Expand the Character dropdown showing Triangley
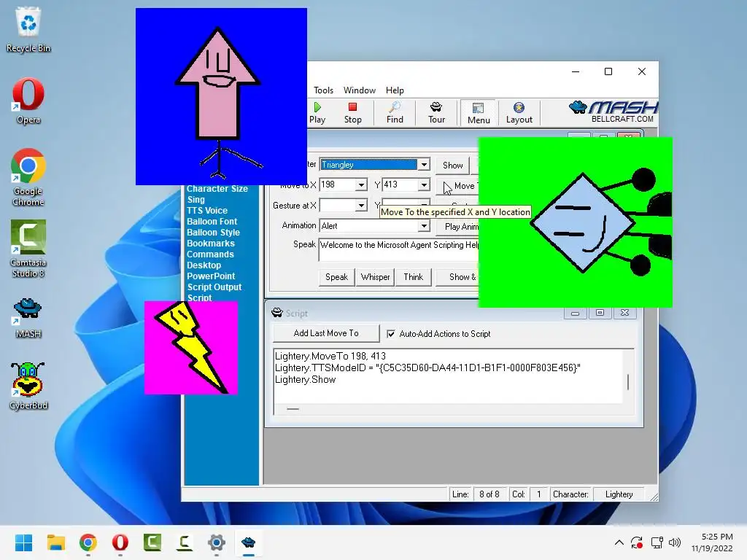 424,165
